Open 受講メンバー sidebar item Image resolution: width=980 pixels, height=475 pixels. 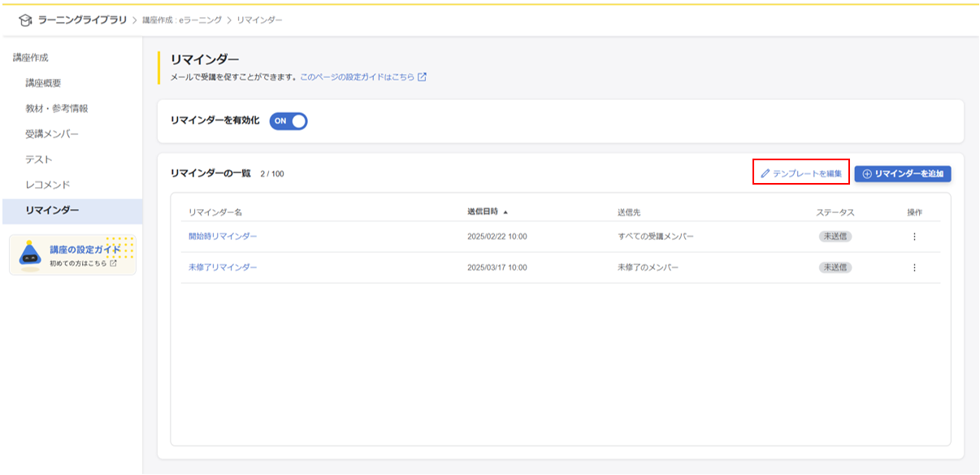(x=52, y=134)
